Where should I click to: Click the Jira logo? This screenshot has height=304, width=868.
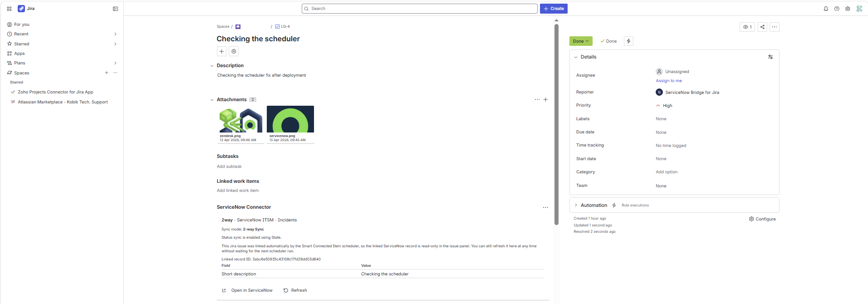[26, 9]
